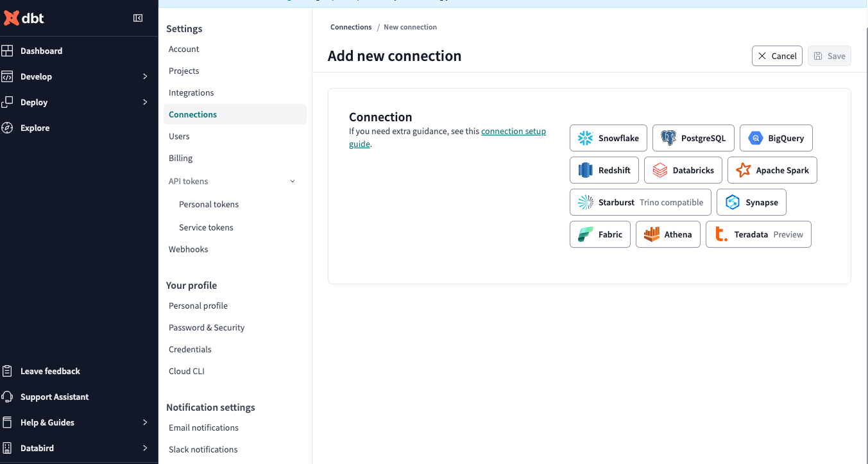
Task: Open the Dashboard page
Action: (41, 51)
